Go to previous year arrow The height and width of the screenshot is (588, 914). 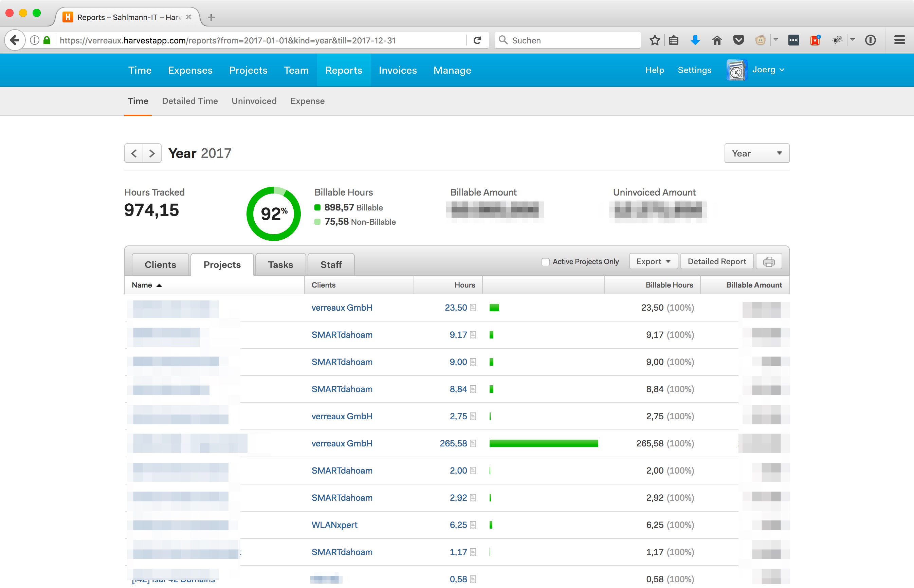click(x=134, y=153)
